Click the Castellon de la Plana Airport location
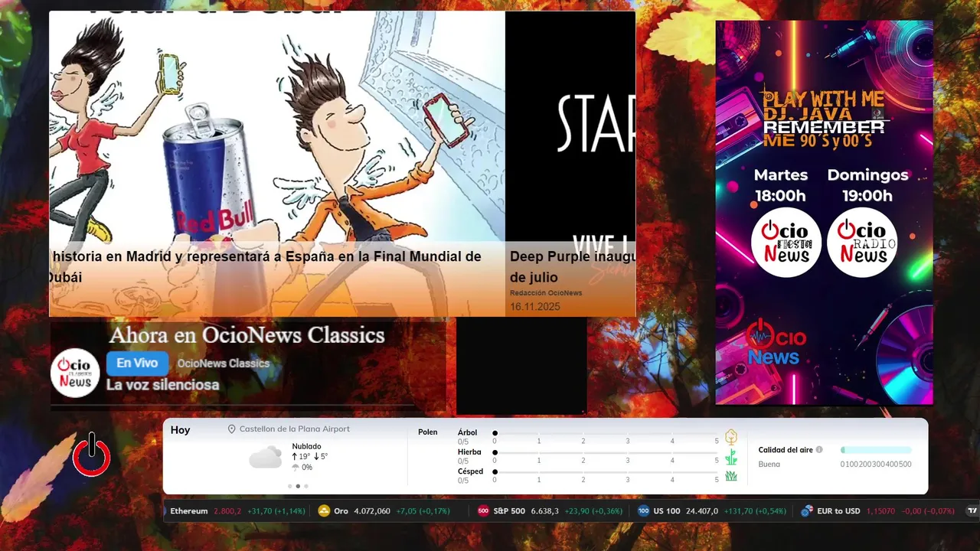 click(x=295, y=429)
